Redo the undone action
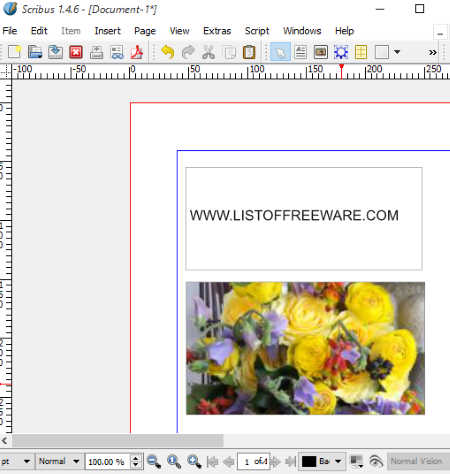 click(188, 52)
